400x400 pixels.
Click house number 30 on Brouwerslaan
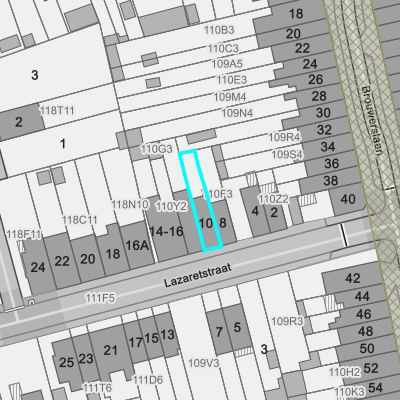(323, 113)
